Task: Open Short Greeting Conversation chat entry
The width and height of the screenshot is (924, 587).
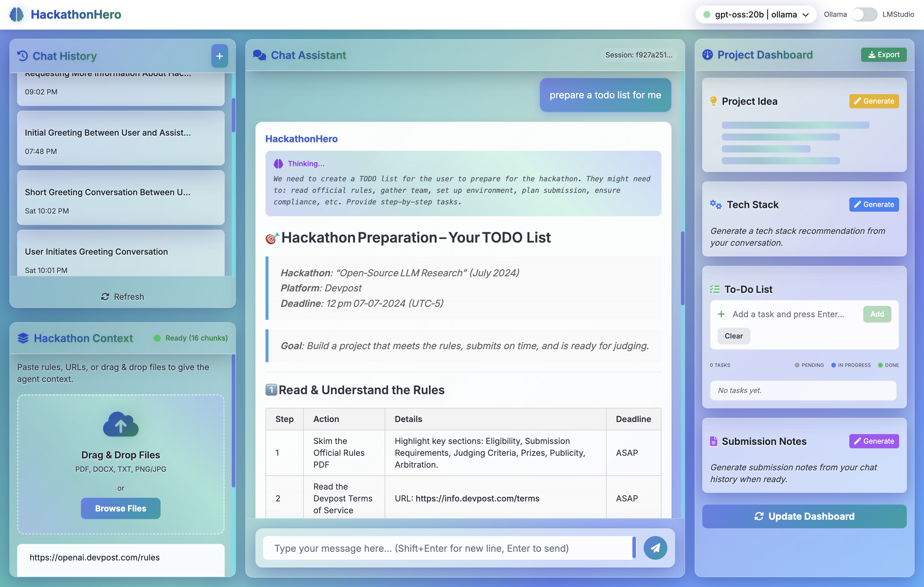Action: click(121, 198)
